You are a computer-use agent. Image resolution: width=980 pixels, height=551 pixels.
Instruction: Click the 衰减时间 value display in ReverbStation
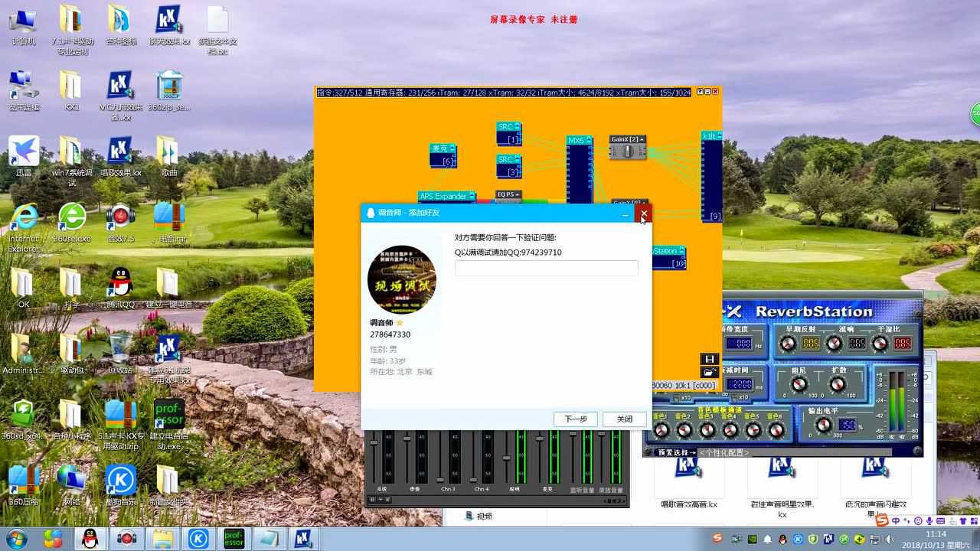pyautogui.click(x=740, y=384)
